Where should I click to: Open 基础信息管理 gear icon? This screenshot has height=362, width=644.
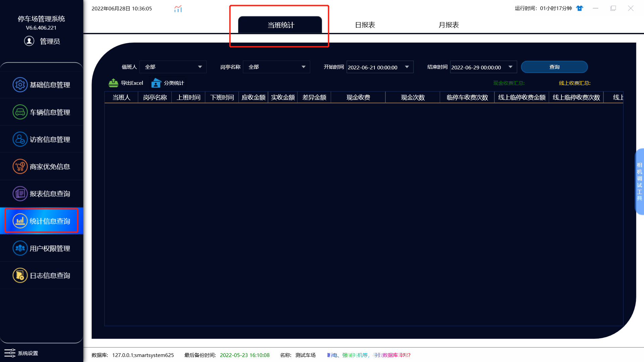click(20, 85)
